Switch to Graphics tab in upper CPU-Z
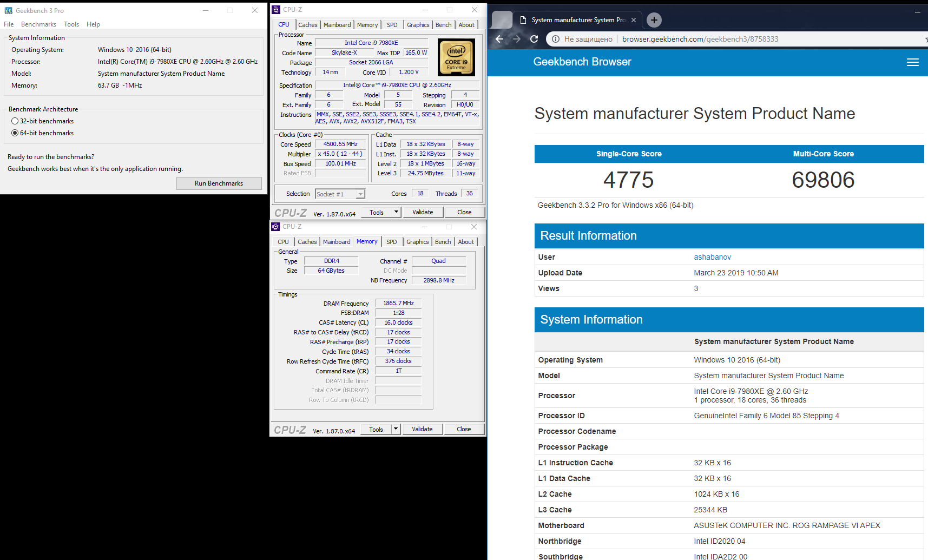The width and height of the screenshot is (928, 560). click(418, 25)
